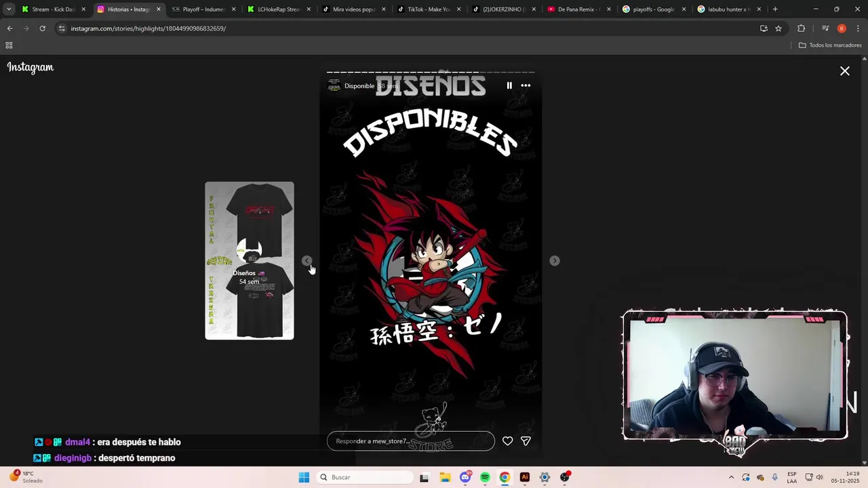Click the taskbar Buscar search box
This screenshot has height=488, width=868.
click(366, 477)
